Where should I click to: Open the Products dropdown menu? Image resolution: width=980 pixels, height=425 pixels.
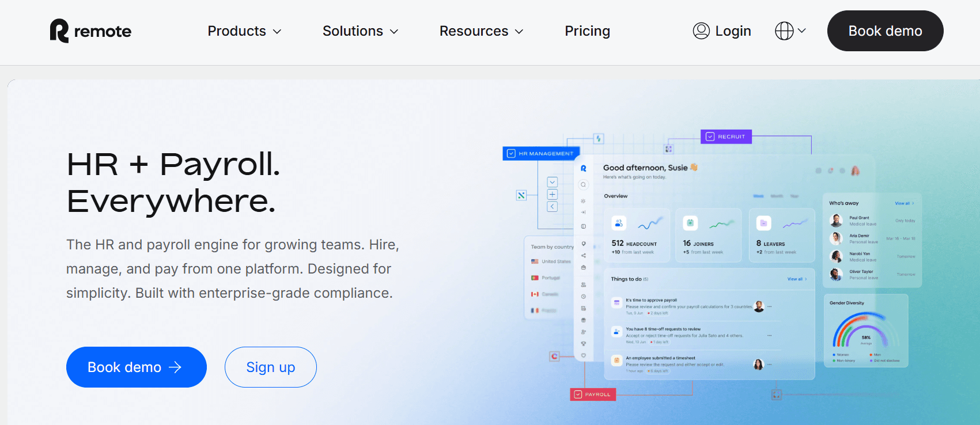(x=244, y=31)
